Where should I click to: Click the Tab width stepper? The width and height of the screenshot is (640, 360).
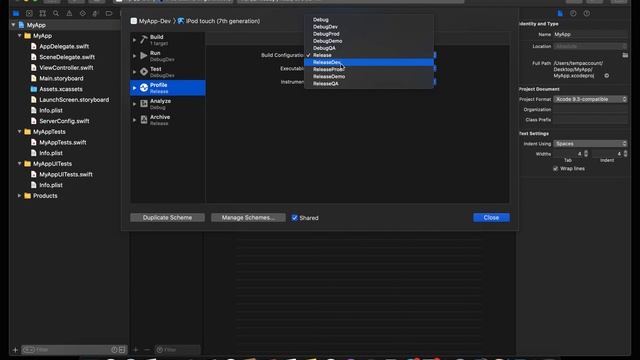point(586,154)
